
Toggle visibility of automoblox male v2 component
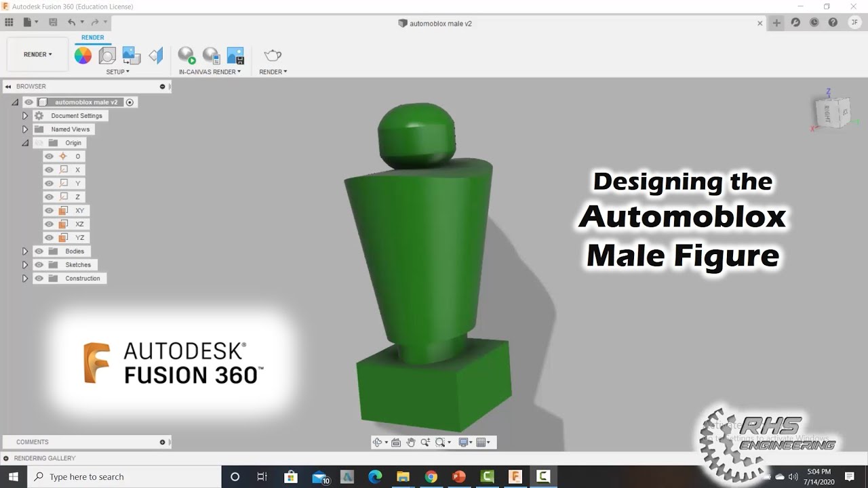coord(28,102)
